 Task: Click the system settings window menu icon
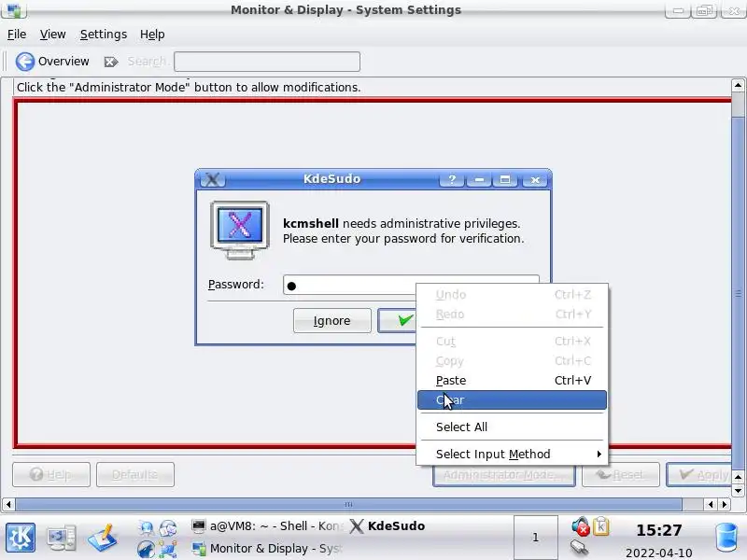pyautogui.click(x=14, y=10)
